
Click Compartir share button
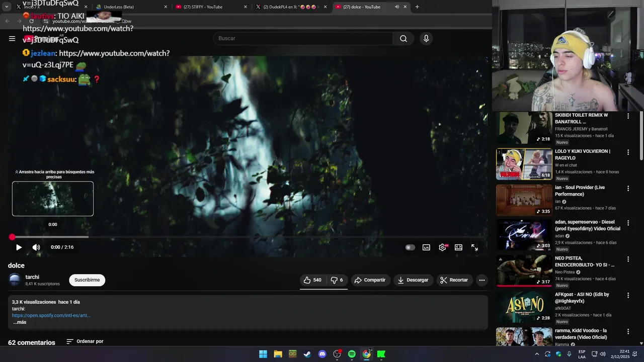tap(370, 280)
